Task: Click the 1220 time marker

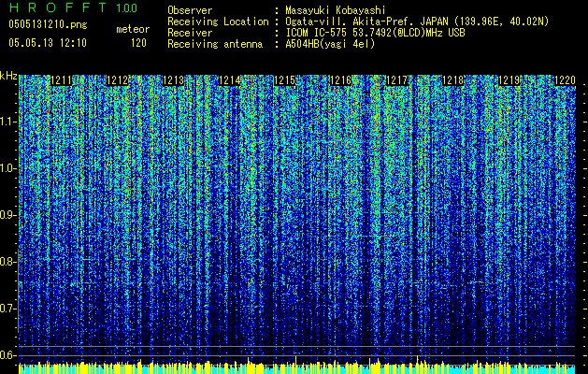Action: 565,80
